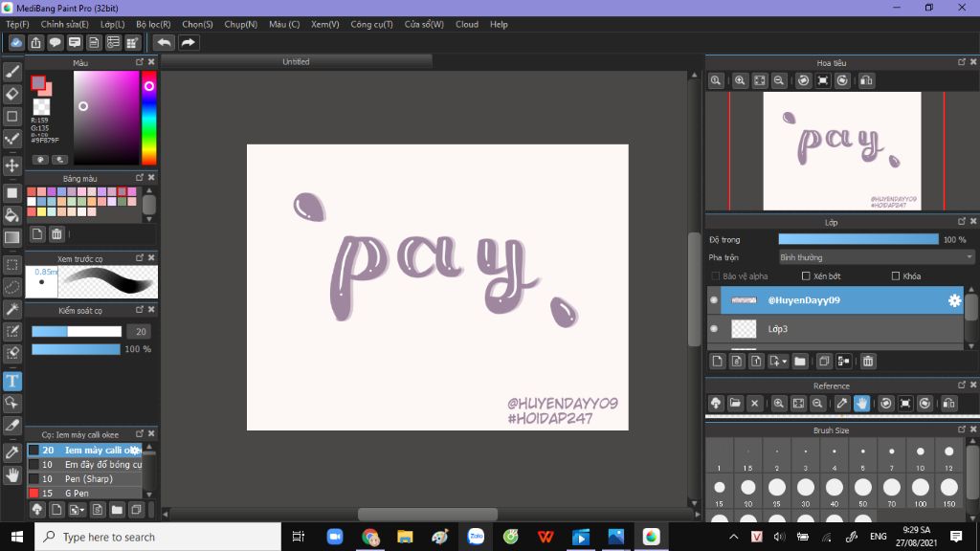Select the Hand tool
The height and width of the screenshot is (551, 980).
point(11,475)
